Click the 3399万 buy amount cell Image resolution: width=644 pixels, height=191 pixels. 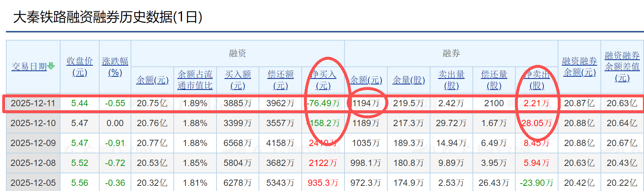pyautogui.click(x=238, y=123)
